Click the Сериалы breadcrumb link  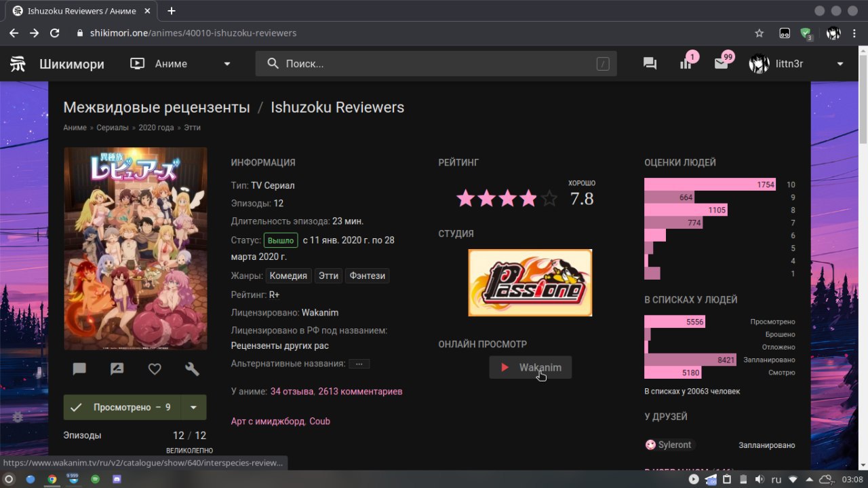pos(113,128)
